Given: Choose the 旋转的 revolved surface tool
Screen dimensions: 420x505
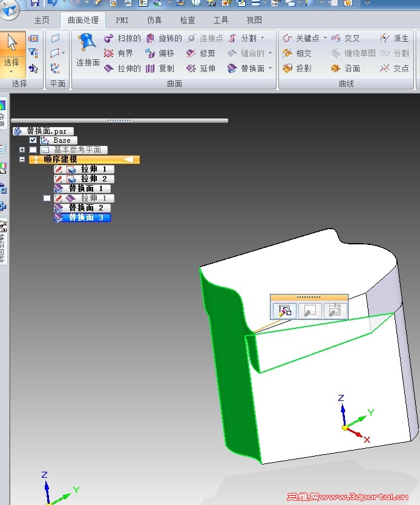Looking at the screenshot, I should tap(164, 38).
